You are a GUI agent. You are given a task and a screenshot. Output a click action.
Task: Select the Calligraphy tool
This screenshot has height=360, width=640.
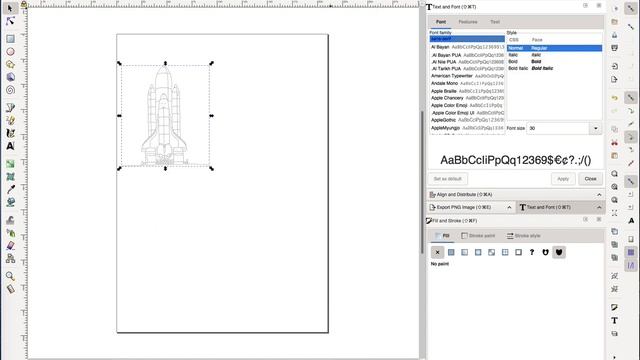point(10,133)
